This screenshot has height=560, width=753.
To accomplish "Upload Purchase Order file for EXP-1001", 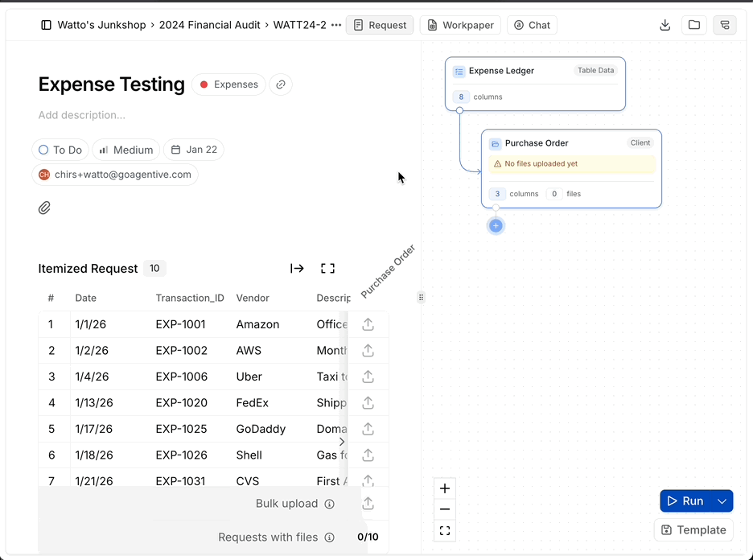I will point(368,324).
